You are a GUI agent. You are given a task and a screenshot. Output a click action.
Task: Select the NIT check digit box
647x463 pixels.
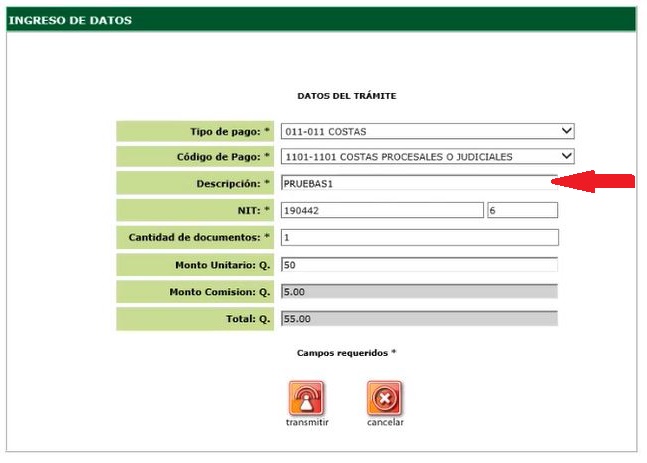[521, 211]
